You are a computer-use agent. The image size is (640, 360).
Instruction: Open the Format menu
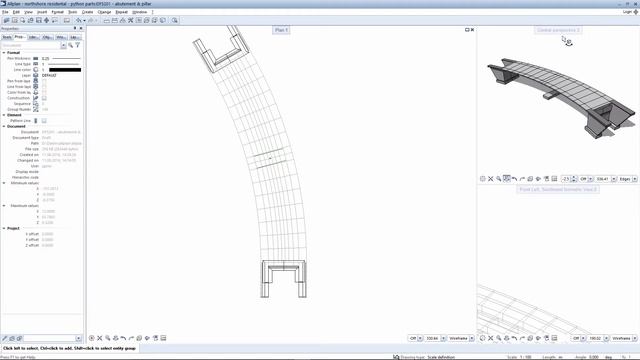point(57,12)
